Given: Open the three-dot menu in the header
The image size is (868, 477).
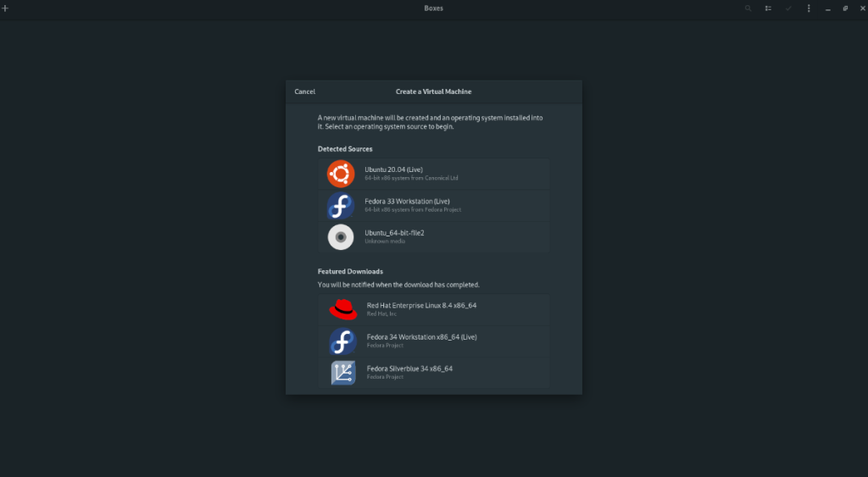Looking at the screenshot, I should (x=809, y=8).
